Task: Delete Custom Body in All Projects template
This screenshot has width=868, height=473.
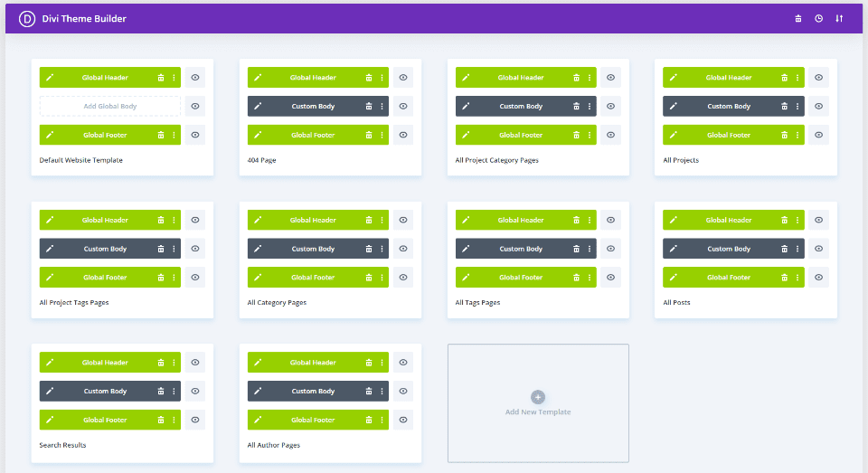Action: [785, 107]
